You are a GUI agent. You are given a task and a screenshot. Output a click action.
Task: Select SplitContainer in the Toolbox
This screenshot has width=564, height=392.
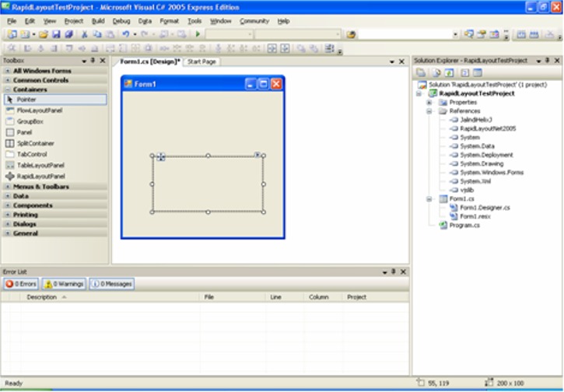55,143
